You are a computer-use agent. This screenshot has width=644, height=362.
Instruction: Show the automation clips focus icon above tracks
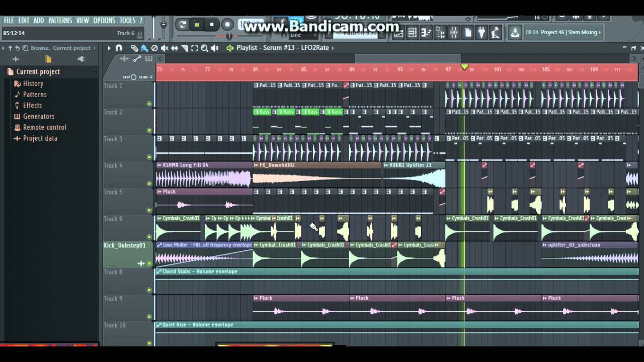click(x=137, y=59)
